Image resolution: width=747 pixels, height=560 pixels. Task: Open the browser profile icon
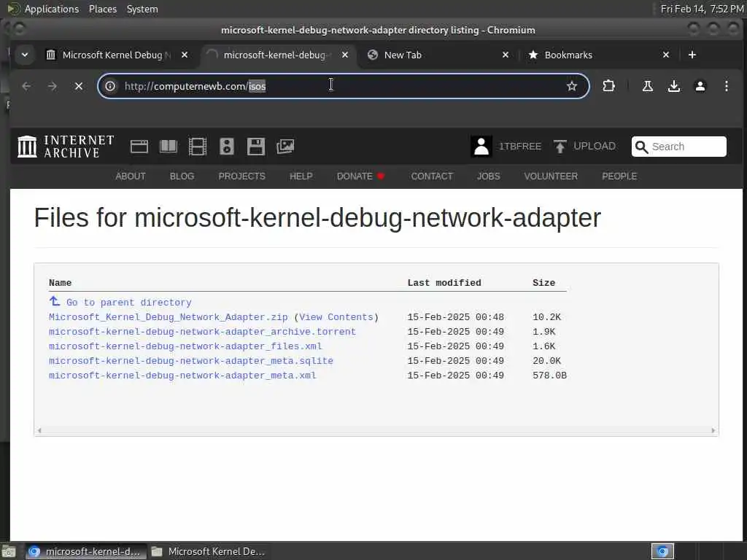(700, 86)
